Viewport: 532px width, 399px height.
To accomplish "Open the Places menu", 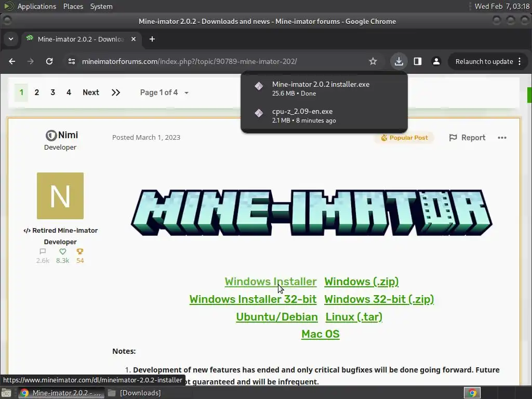I will [73, 6].
